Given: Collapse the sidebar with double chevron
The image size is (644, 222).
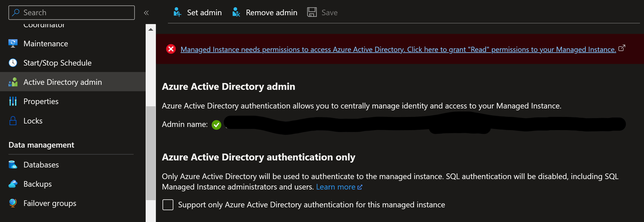Looking at the screenshot, I should pyautogui.click(x=146, y=13).
